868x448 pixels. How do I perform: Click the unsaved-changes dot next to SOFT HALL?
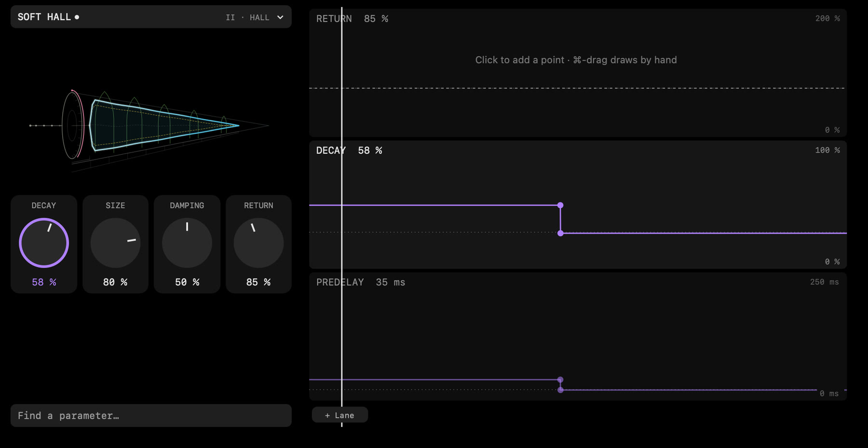[77, 17]
